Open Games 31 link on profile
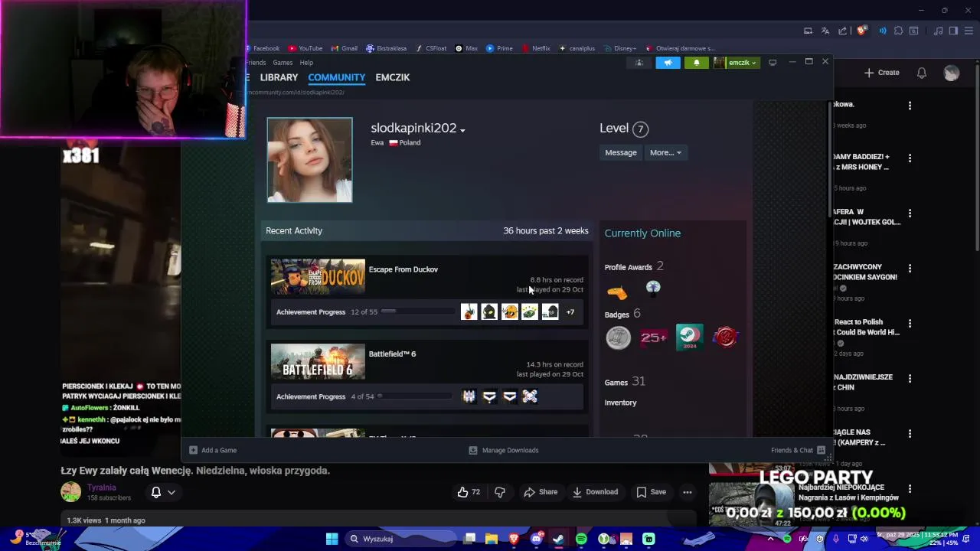Viewport: 980px width, 551px height. [x=625, y=381]
